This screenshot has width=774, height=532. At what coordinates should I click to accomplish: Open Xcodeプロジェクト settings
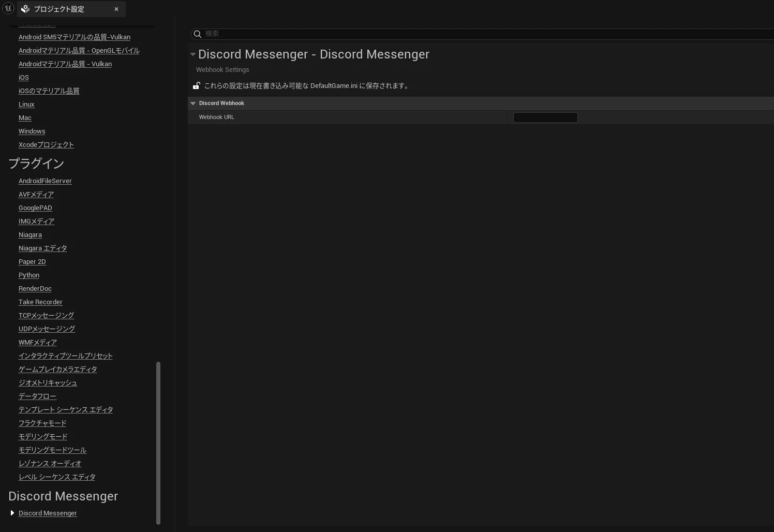click(x=46, y=145)
